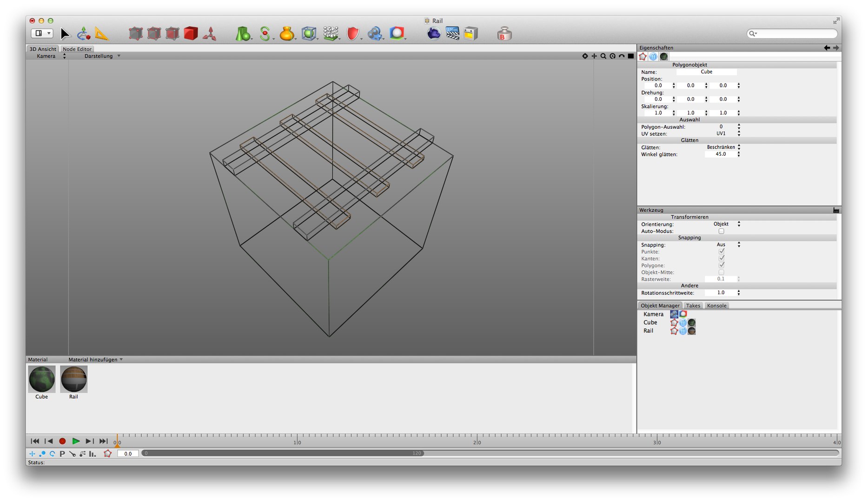Click the first grey cube mode icon
The image size is (868, 502).
click(x=135, y=33)
